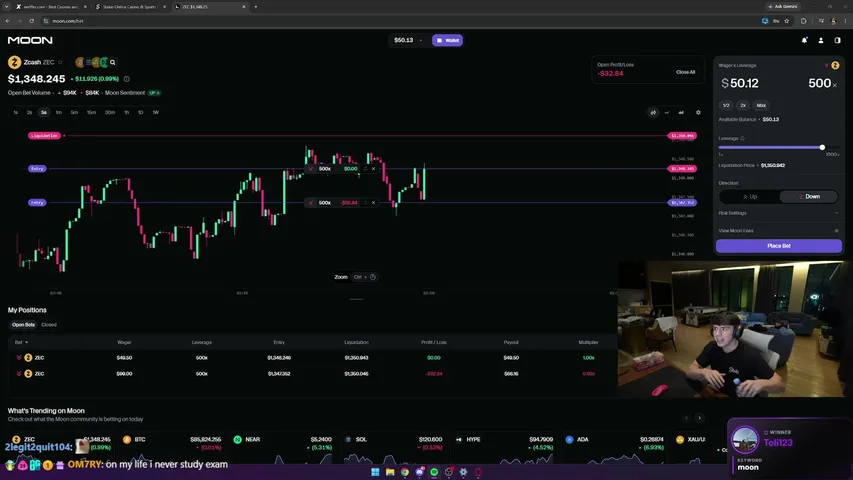
Task: Click the MOON logo
Action: 30,40
